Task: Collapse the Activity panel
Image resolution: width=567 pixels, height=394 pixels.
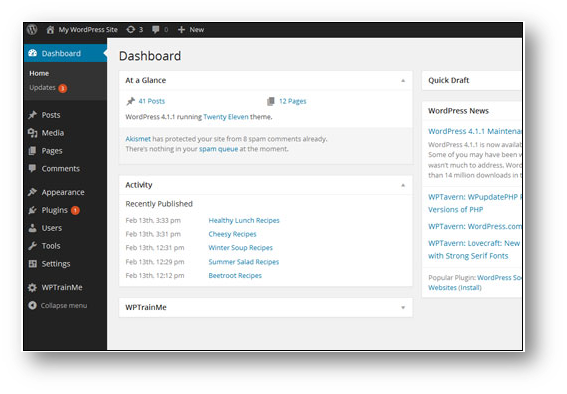Action: [x=403, y=185]
